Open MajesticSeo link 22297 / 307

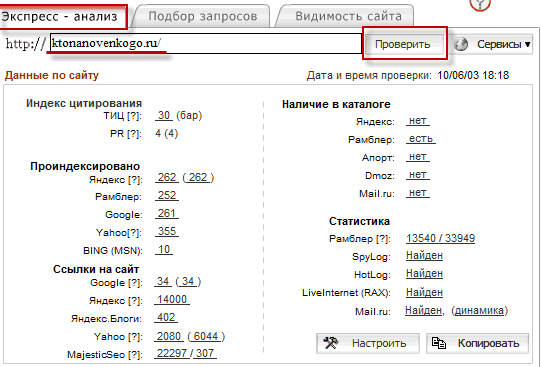pos(185,353)
